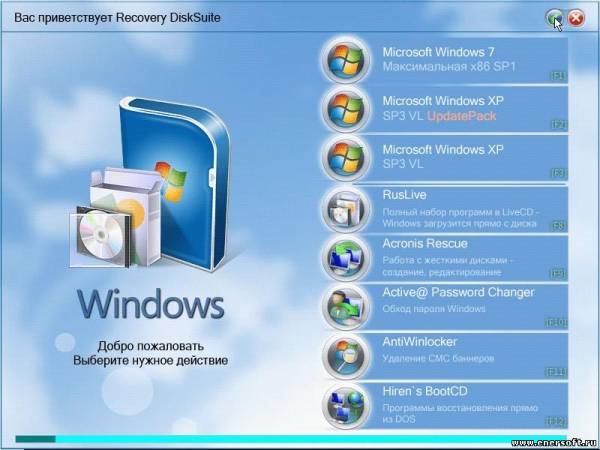Click the 'Обход пароля Windows' description
The image size is (600, 450).
click(434, 308)
